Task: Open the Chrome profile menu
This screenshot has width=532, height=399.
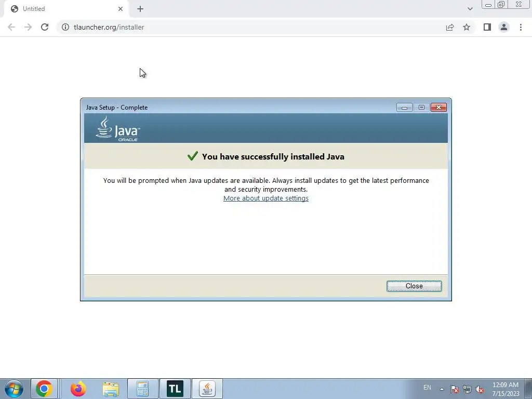Action: (x=504, y=27)
